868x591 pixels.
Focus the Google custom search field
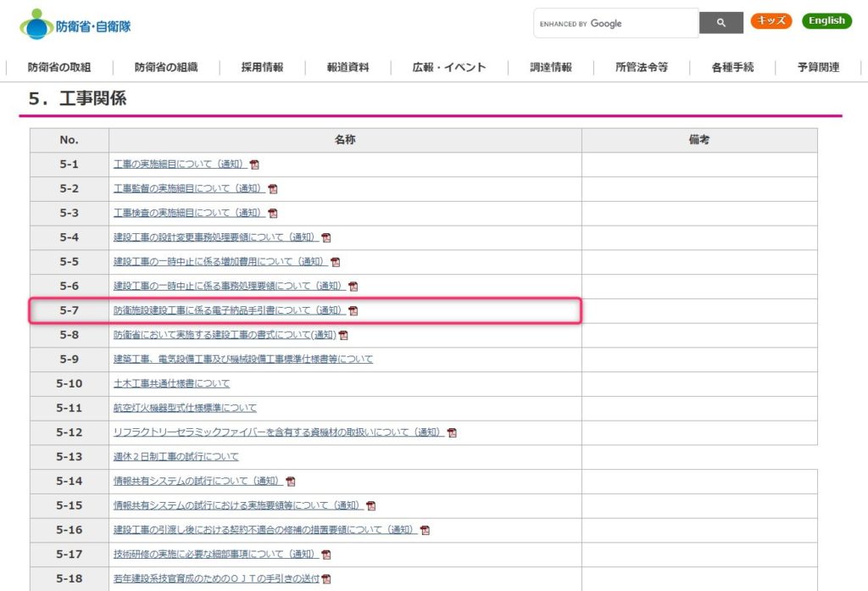pos(615,24)
